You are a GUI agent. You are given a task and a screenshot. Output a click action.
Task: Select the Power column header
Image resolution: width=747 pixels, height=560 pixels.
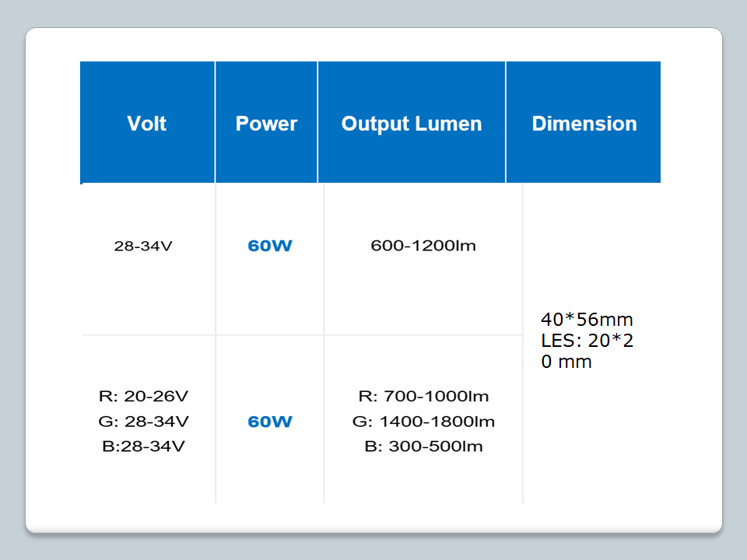click(266, 124)
